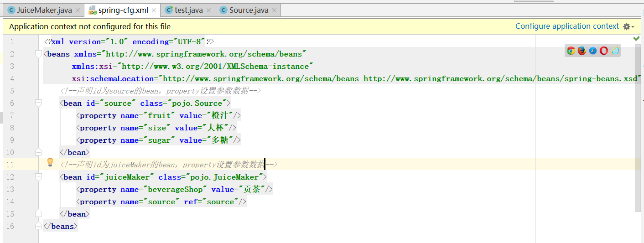Close the test.java editor tab
The height and width of the screenshot is (243, 644).
point(208,10)
